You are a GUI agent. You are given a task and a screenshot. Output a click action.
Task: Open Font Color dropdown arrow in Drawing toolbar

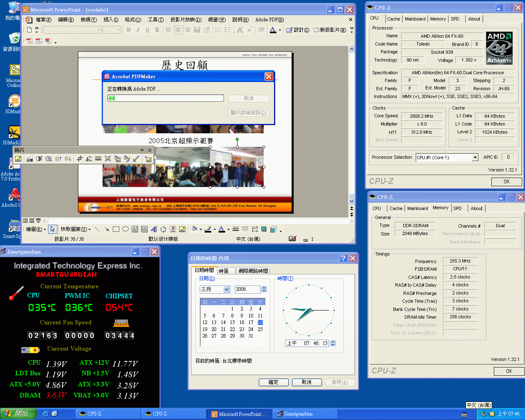(228, 230)
